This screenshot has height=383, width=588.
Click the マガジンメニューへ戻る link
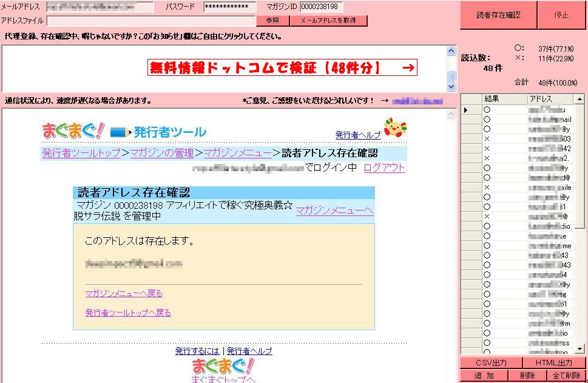click(x=124, y=293)
